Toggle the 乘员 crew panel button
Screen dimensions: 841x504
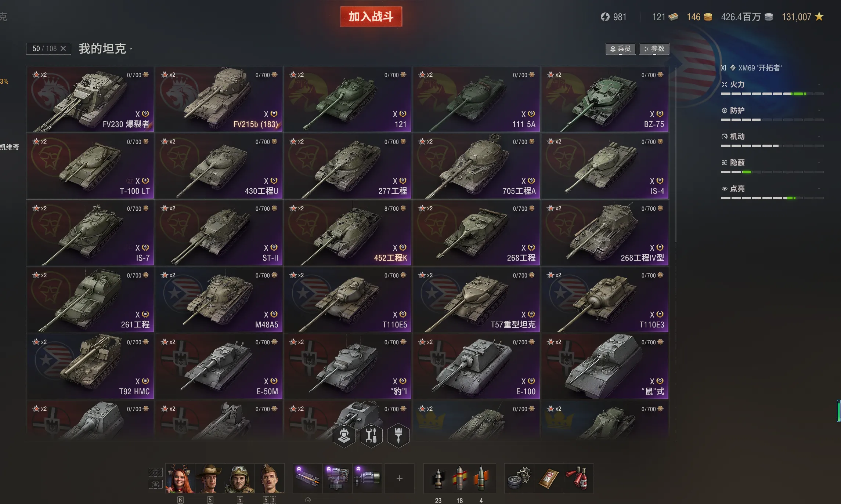coord(620,48)
